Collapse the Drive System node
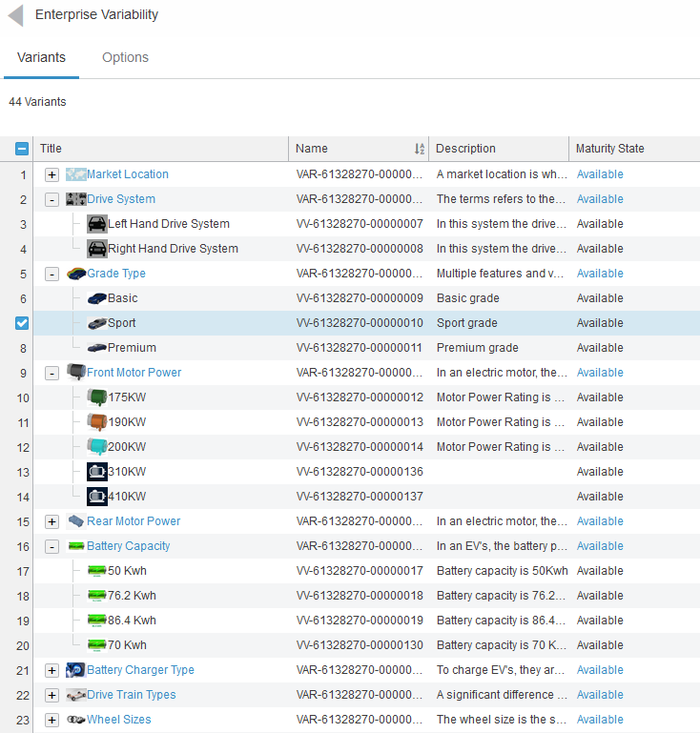Viewport: 700px width, 733px height. click(x=51, y=199)
